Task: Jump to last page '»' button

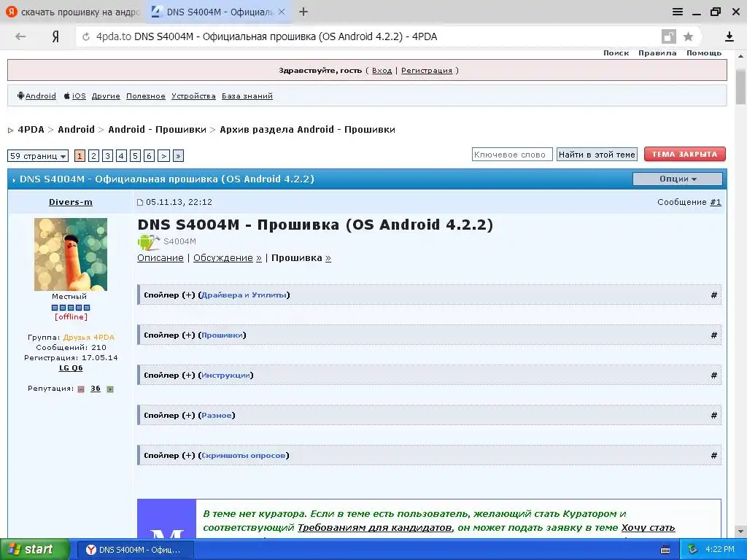Action: click(x=178, y=156)
